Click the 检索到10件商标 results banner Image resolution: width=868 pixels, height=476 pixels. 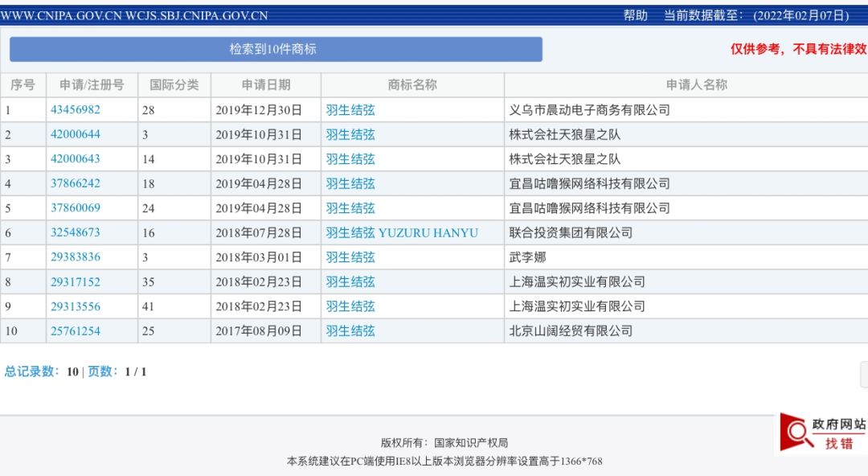point(276,49)
